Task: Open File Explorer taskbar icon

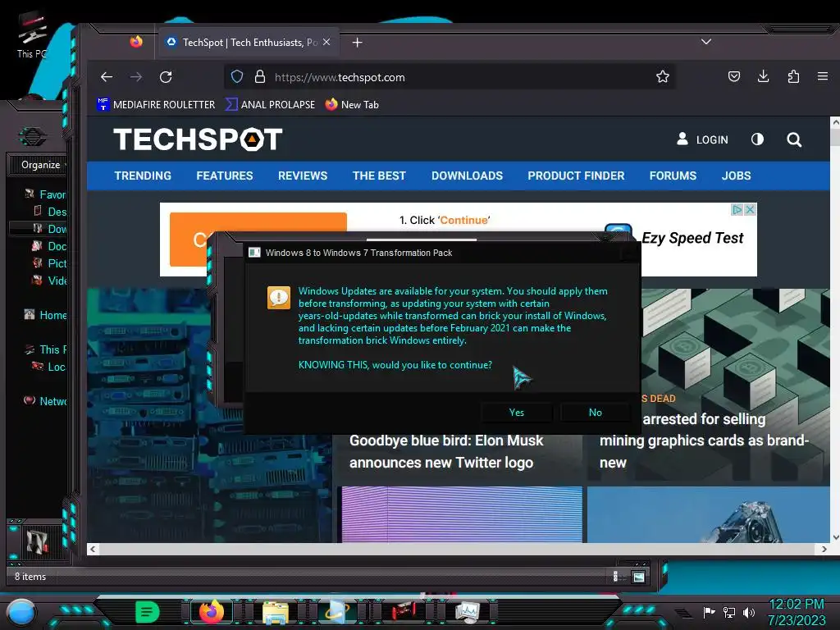Action: pos(276,613)
